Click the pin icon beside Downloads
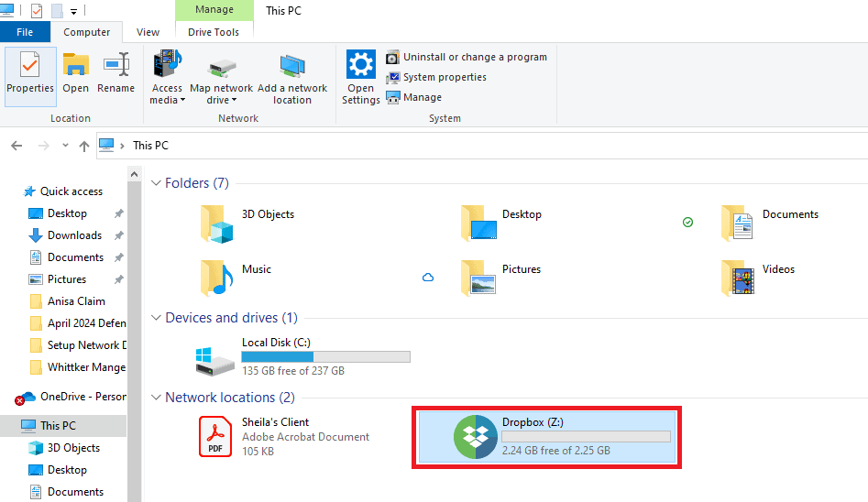868x502 pixels. tap(118, 235)
